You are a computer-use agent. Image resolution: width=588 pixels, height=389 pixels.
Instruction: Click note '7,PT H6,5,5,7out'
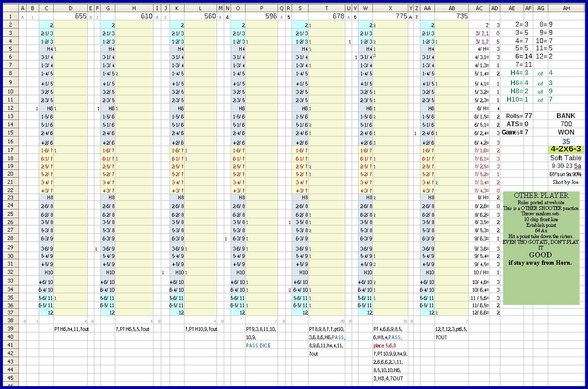134,329
